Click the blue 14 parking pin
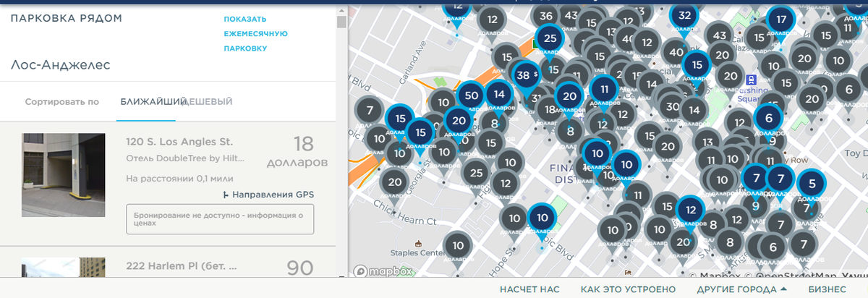Viewport: 868px width, 298px height. 498,94
